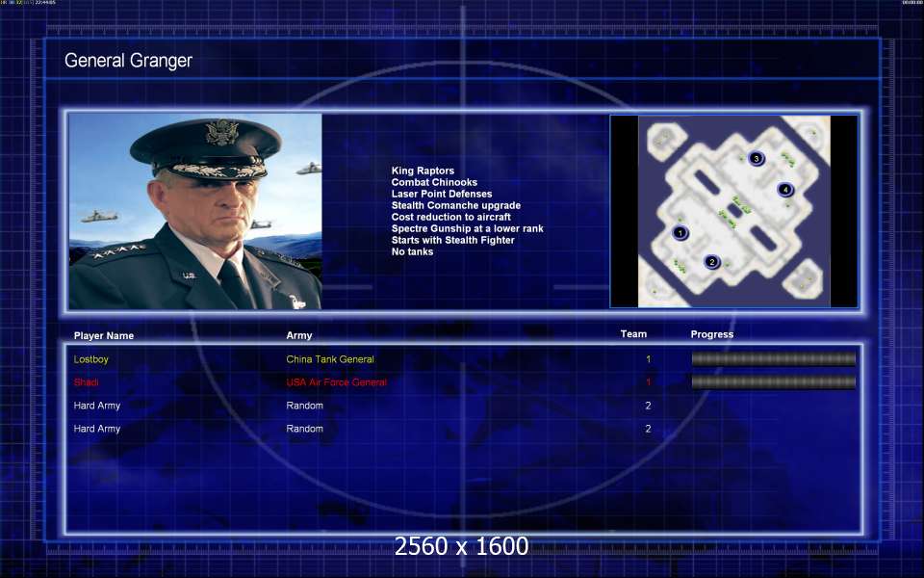The image size is (924, 578).
Task: Click the map preview thumbnail
Action: click(x=733, y=211)
